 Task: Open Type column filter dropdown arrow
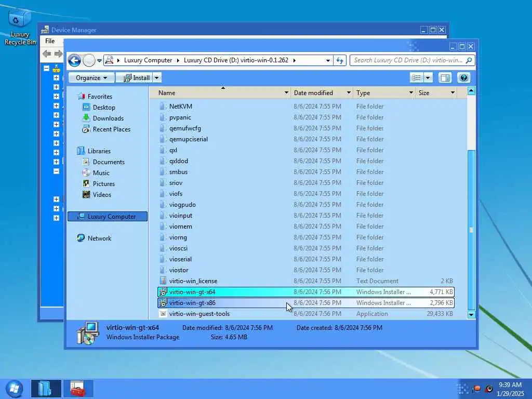click(x=411, y=92)
